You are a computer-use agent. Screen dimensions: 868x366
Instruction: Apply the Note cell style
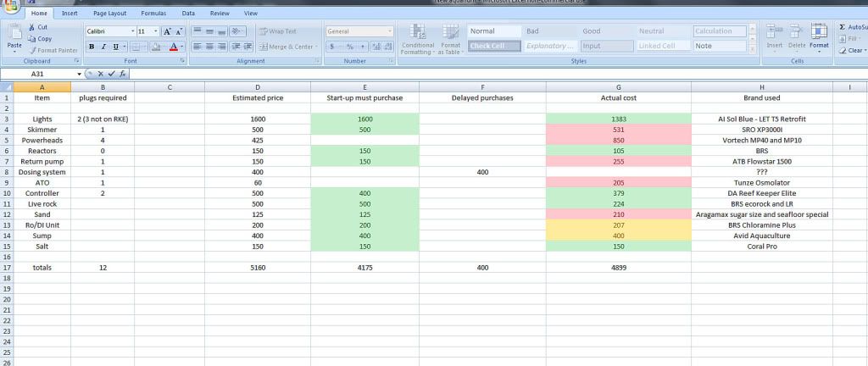tap(721, 46)
